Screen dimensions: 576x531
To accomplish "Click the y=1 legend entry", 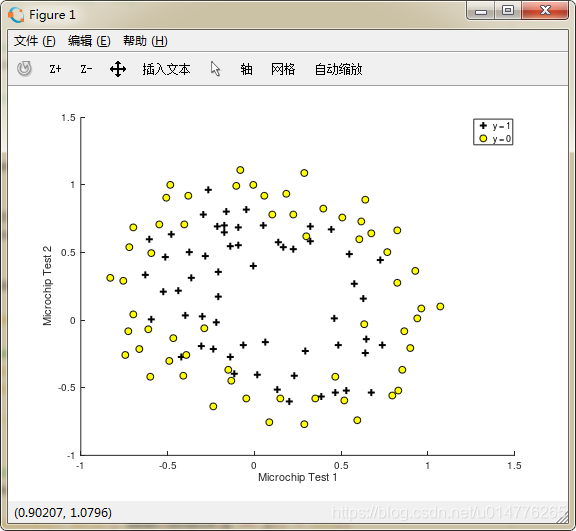I will pos(495,126).
